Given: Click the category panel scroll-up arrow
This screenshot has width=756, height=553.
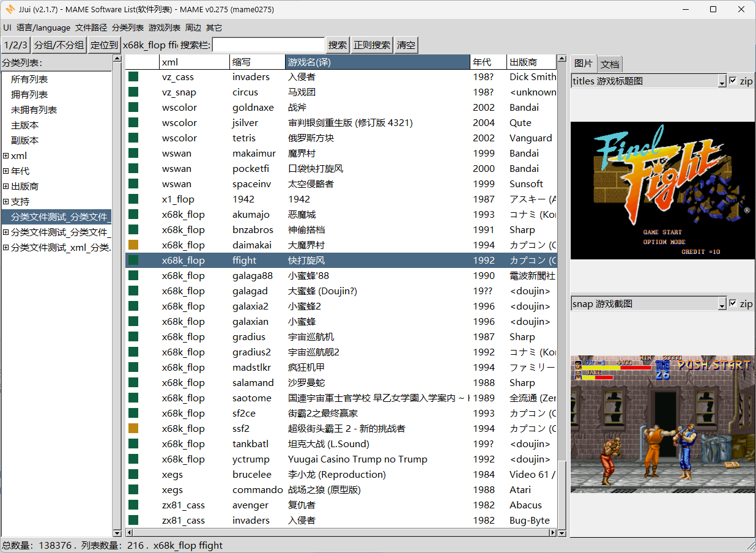Looking at the screenshot, I should tap(117, 59).
